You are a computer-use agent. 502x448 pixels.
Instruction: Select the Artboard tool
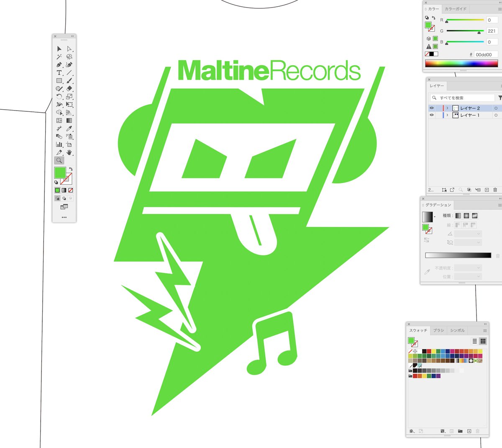[x=69, y=144]
